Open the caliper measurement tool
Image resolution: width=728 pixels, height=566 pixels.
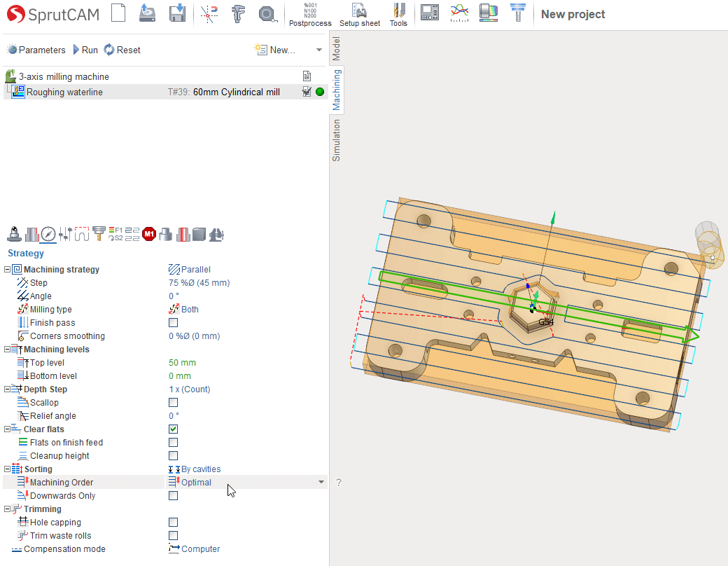tap(238, 13)
